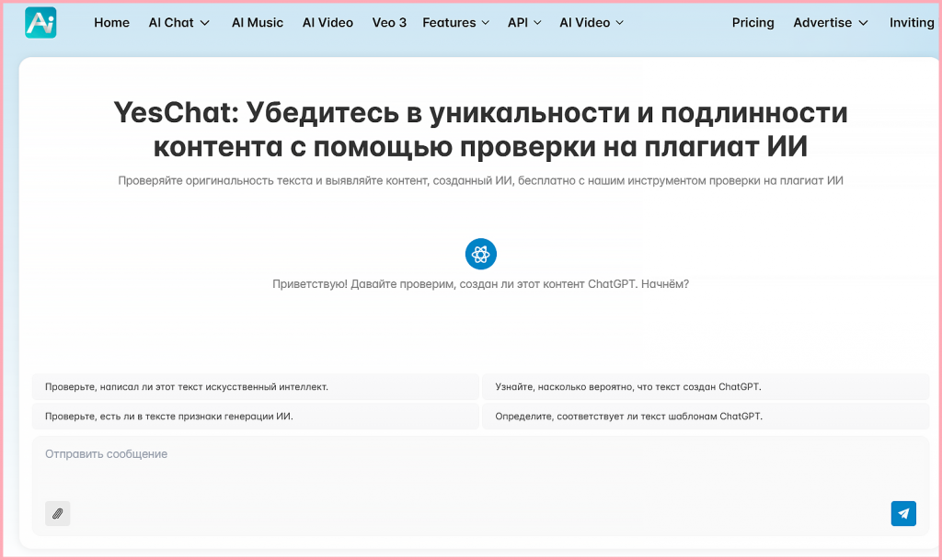Viewport: 942px width, 560px height.
Task: Click greeting 'Приветствую! Давайте проверим'
Action: [x=480, y=284]
